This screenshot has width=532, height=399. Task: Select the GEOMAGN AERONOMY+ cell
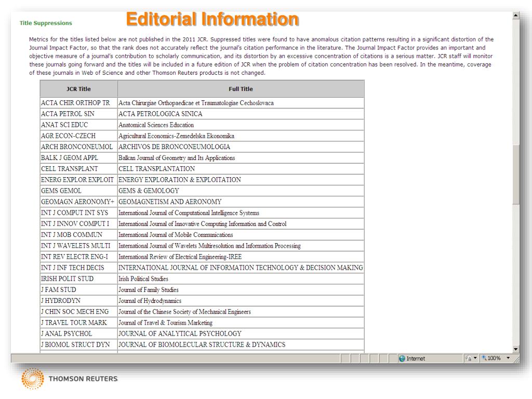click(79, 202)
